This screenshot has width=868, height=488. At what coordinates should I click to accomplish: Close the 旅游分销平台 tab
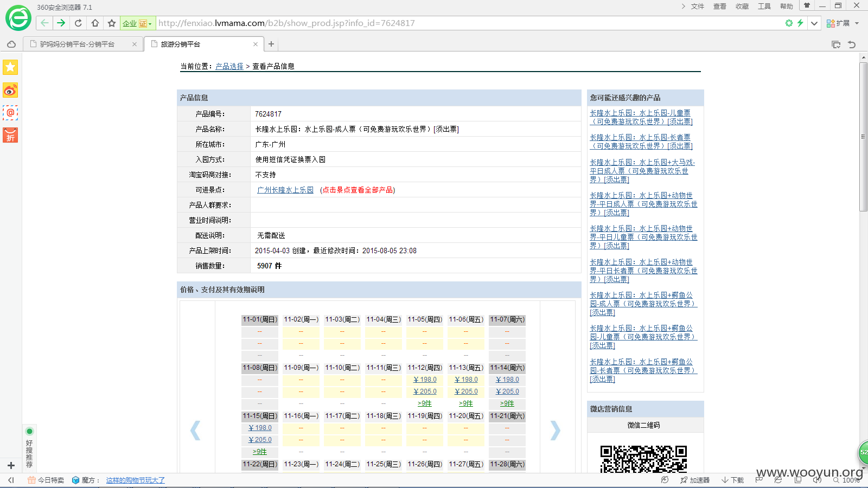[x=256, y=44]
